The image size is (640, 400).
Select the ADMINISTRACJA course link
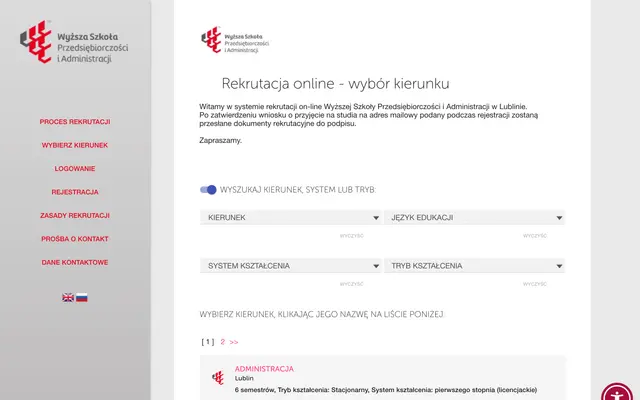(264, 369)
